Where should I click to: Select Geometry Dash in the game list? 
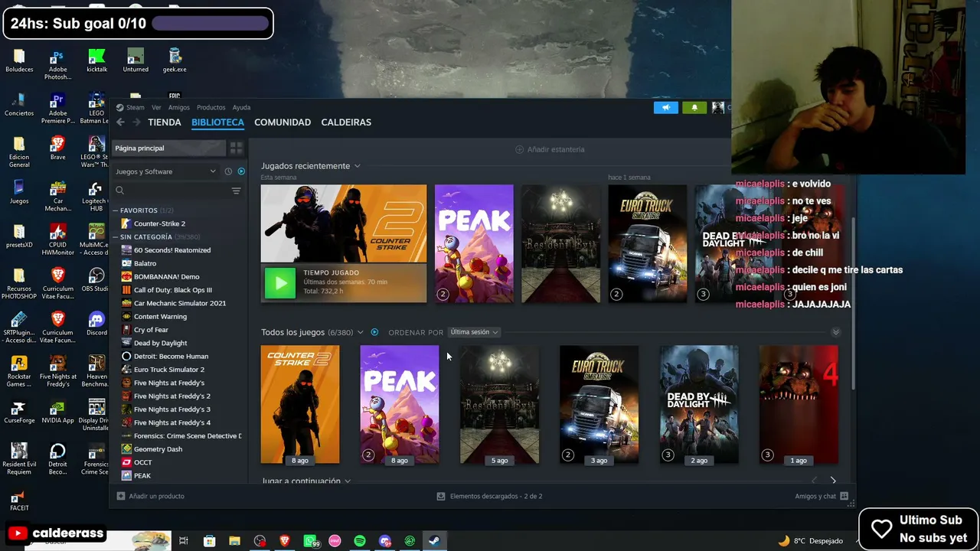(x=158, y=449)
